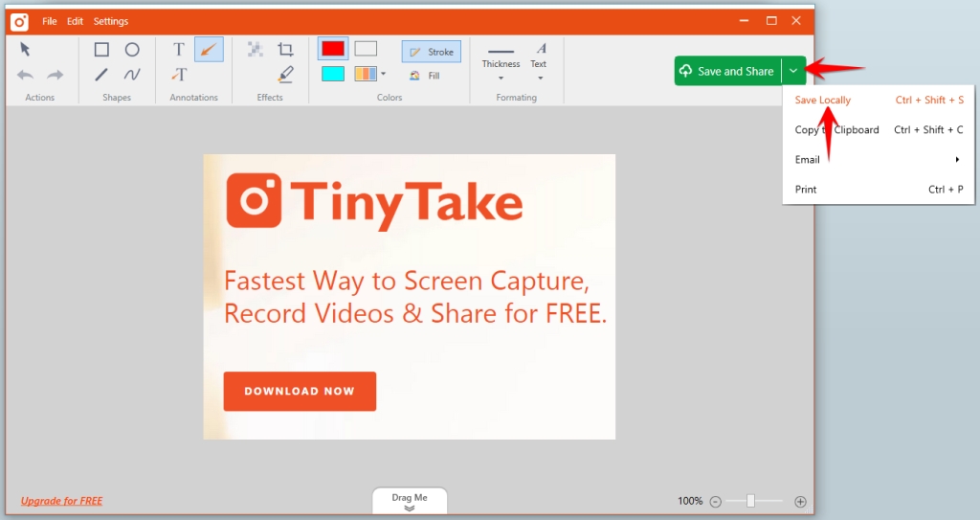Viewport: 980px width, 520px height.
Task: Choose the pixelate blur effect
Action: [255, 50]
